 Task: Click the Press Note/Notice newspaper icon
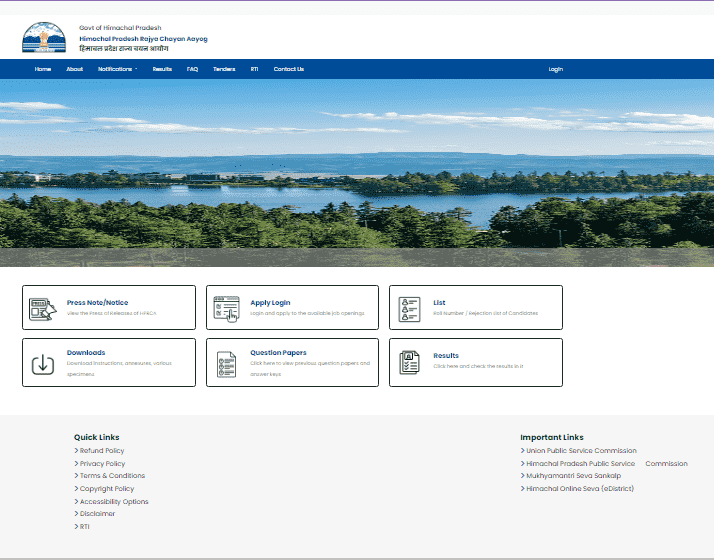pos(42,308)
